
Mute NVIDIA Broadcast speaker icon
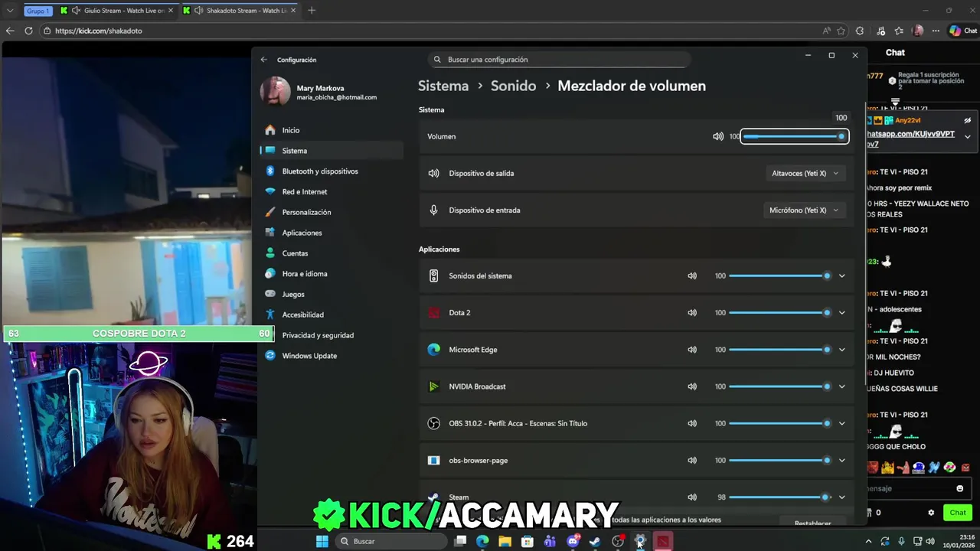click(x=692, y=386)
